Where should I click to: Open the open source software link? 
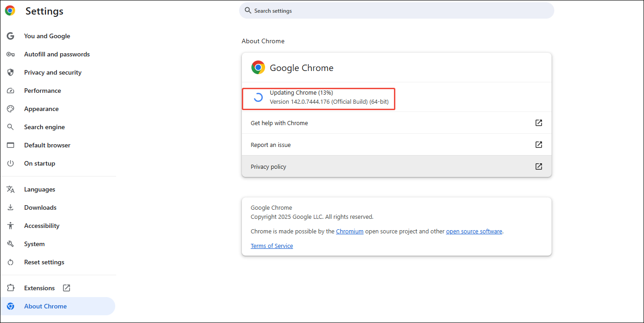[474, 231]
